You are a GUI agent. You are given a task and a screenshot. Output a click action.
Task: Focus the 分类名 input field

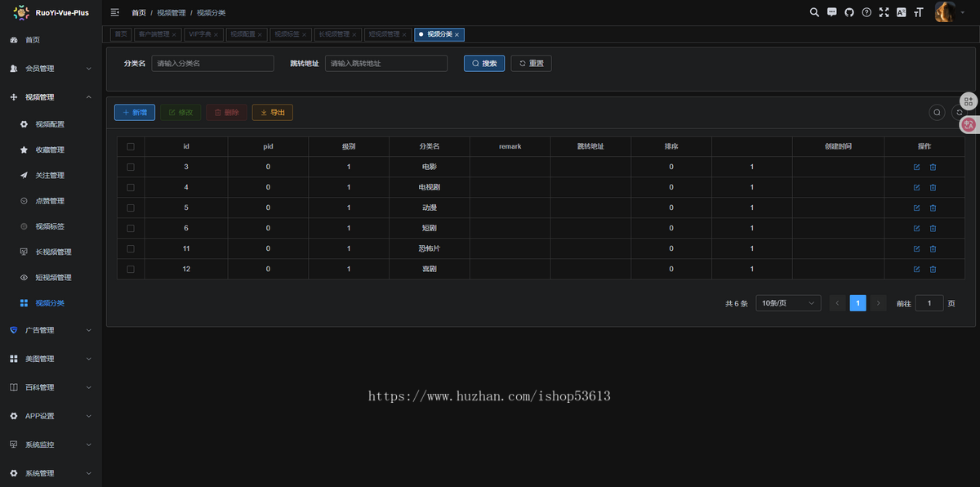click(212, 63)
